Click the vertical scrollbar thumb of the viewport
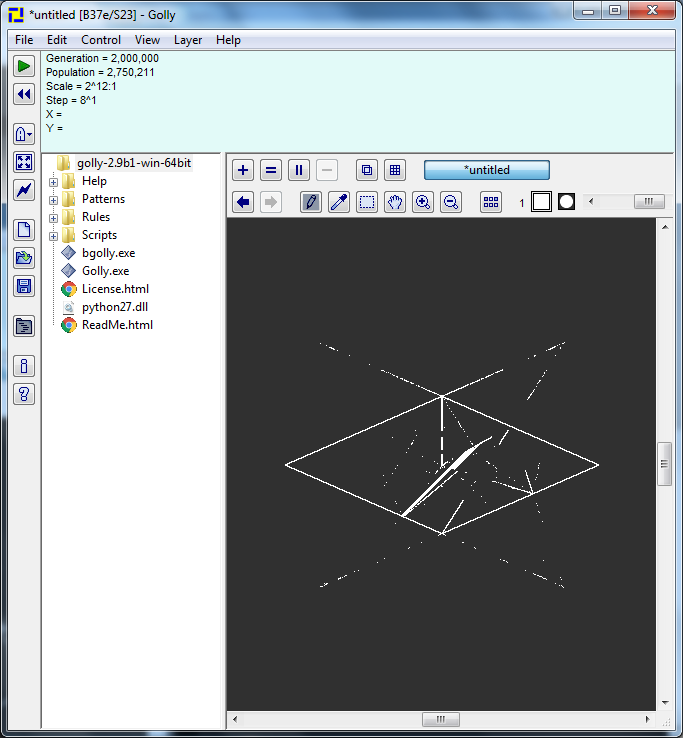 (664, 464)
